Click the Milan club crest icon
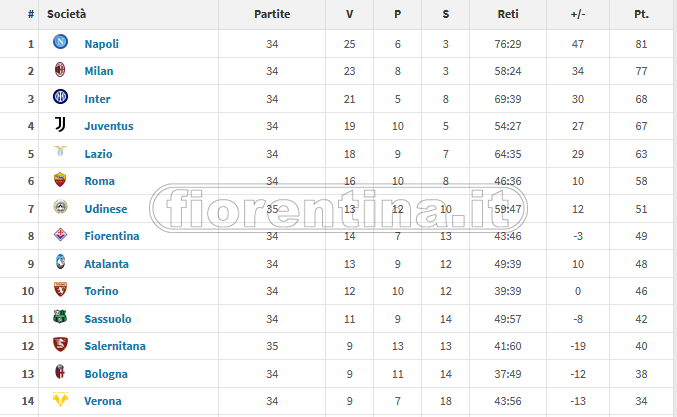The image size is (677, 417). click(60, 71)
